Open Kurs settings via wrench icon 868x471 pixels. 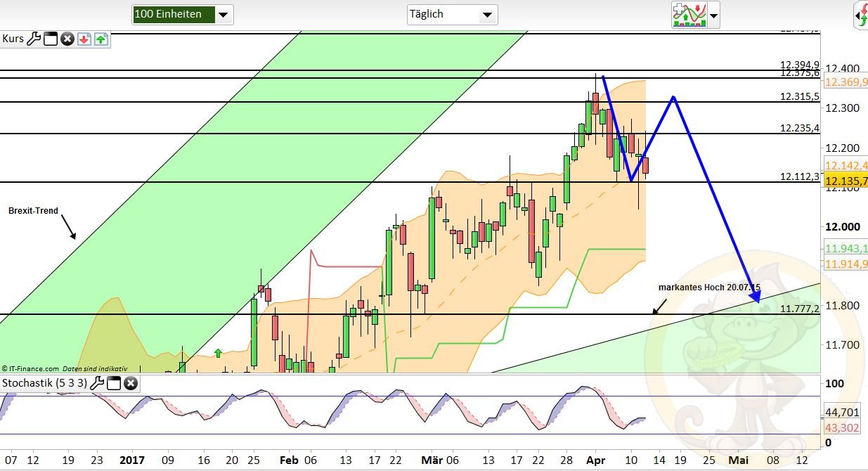click(x=34, y=39)
